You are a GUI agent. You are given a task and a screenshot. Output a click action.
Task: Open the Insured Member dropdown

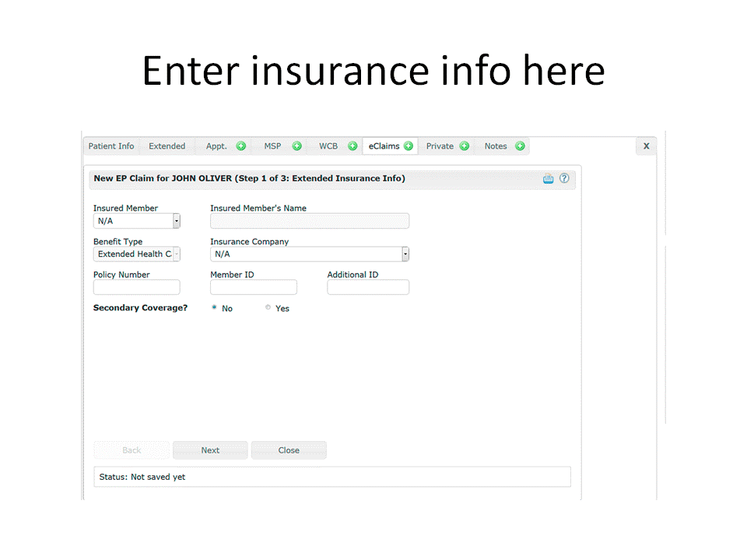coord(177,221)
